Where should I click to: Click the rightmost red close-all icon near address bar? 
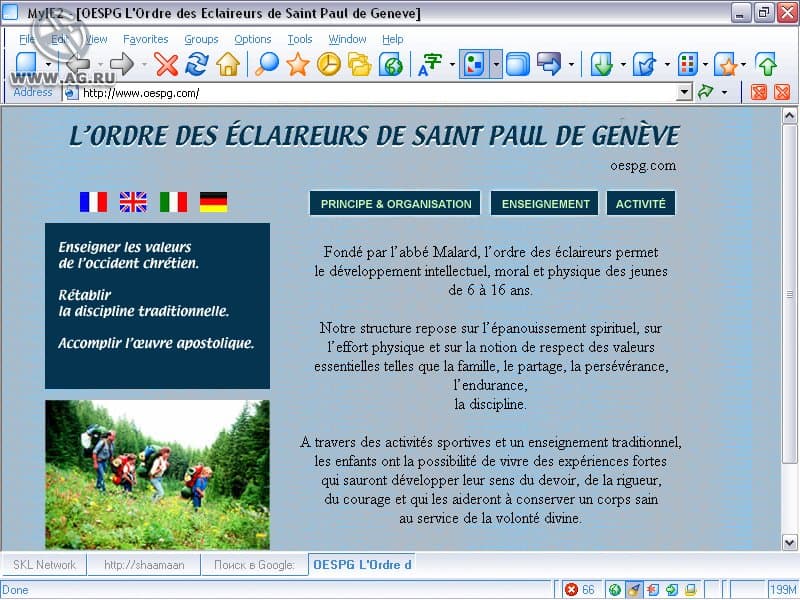pos(782,92)
